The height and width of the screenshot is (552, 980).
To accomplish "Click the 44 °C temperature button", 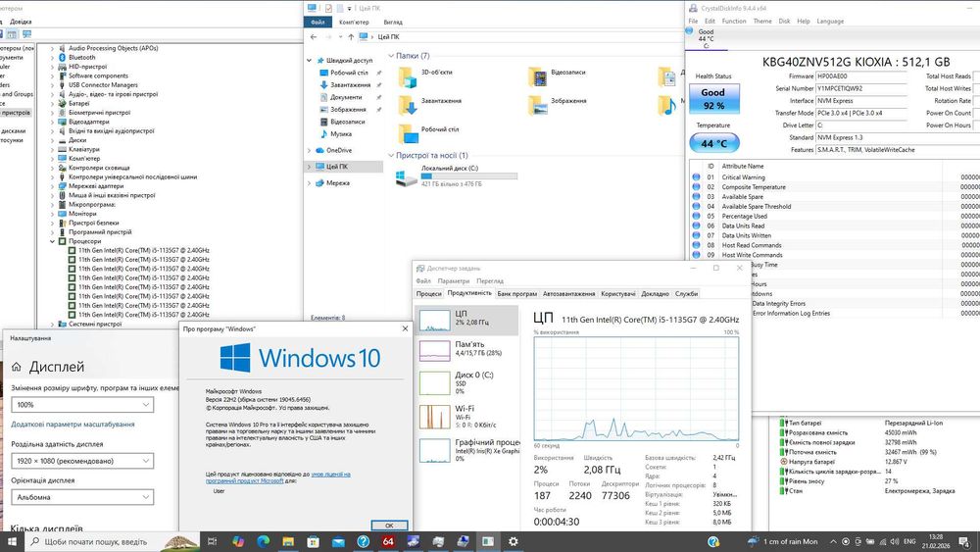I will 713,143.
